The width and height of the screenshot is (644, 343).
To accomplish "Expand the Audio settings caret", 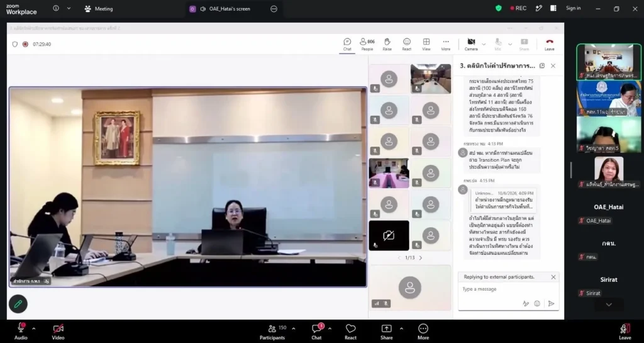I will pos(34,329).
